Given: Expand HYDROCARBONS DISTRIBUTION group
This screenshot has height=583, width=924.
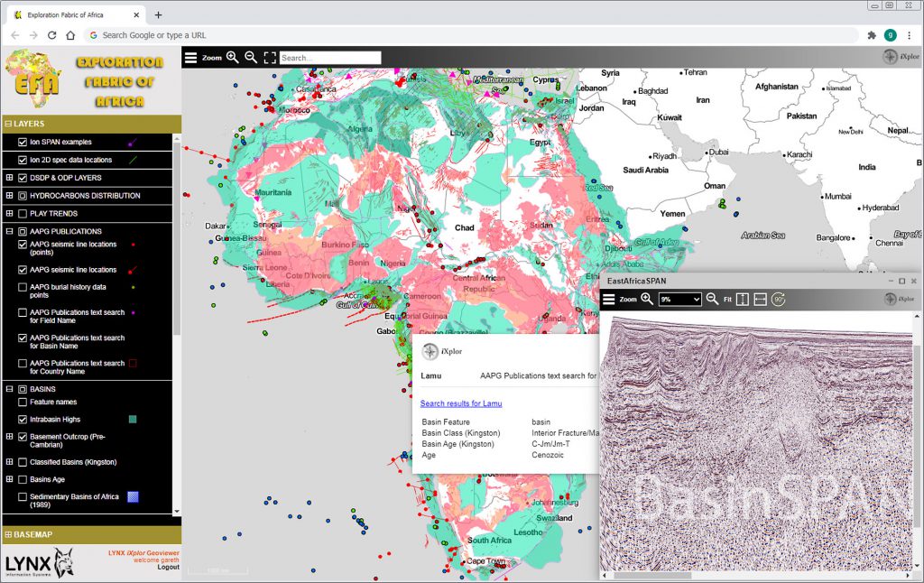Looking at the screenshot, I should click(x=9, y=195).
